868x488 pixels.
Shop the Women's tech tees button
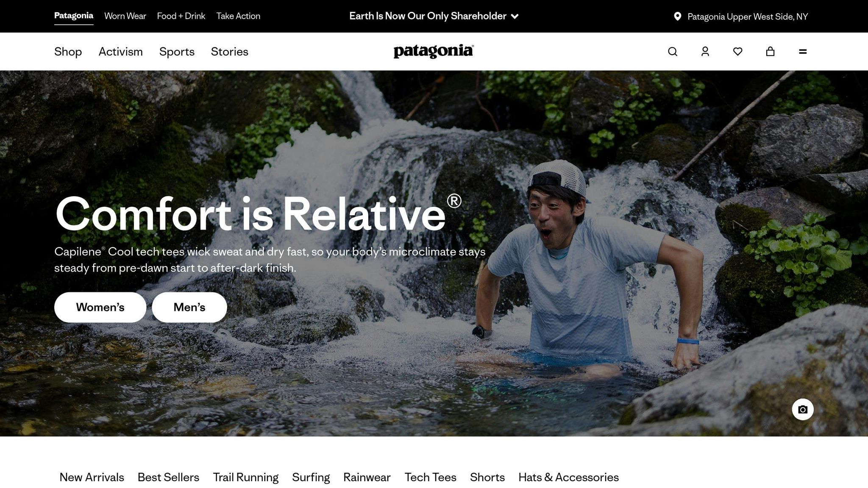[100, 307]
